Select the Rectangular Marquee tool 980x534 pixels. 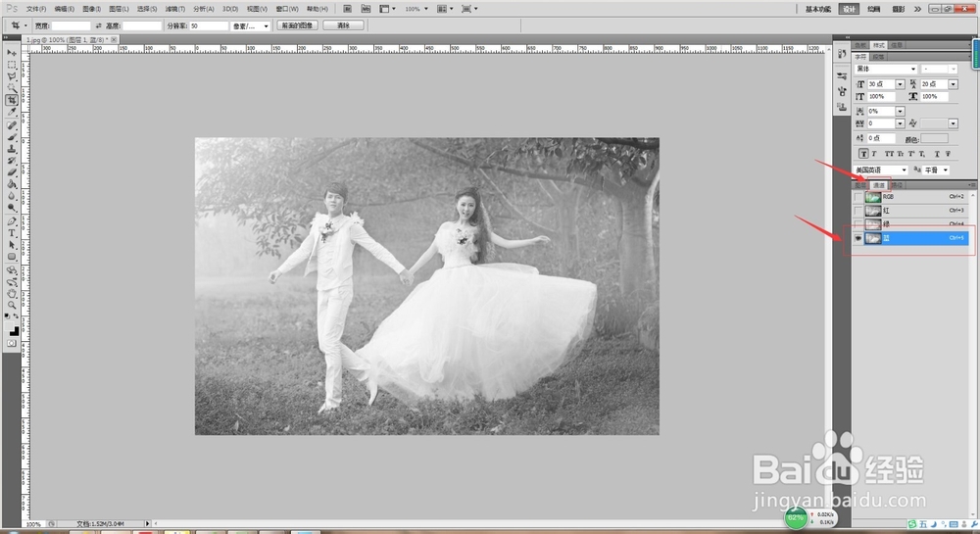tap(12, 65)
